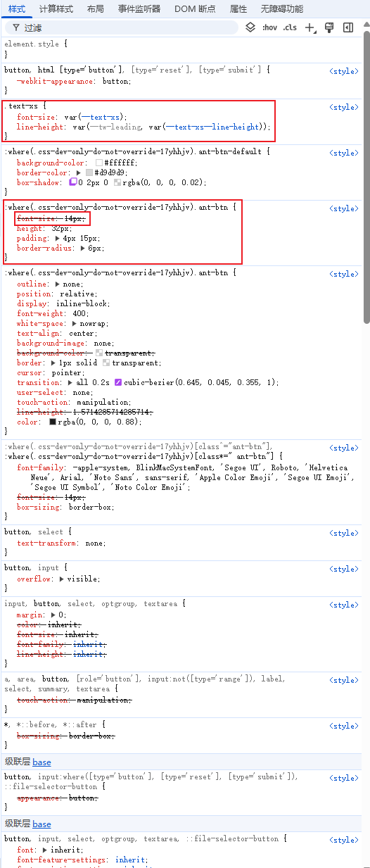The height and width of the screenshot is (868, 370).
Task: Add a new style rule with plus icon
Action: (310, 27)
